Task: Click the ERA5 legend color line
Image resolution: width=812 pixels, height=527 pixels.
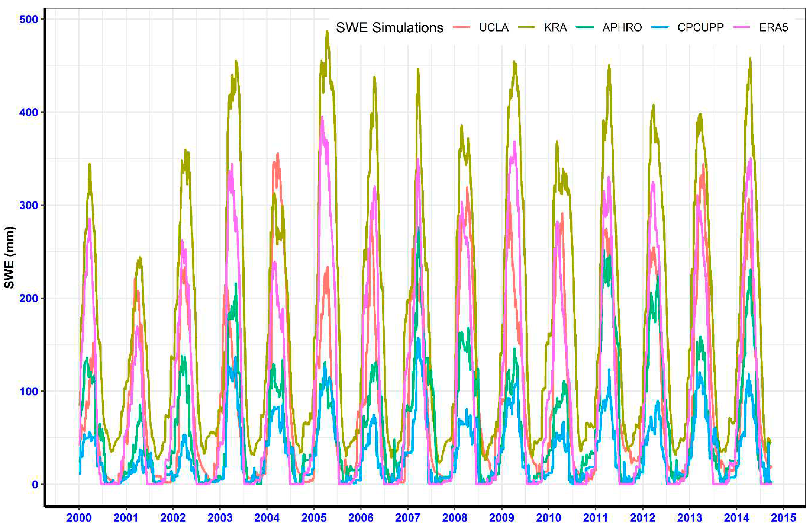Action: [741, 27]
